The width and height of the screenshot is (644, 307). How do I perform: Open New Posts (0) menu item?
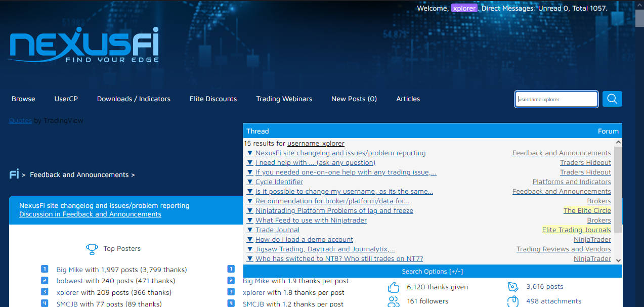(354, 99)
